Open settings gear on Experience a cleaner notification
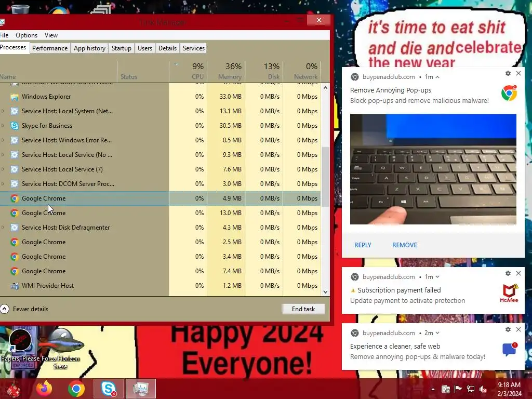Viewport: 532px width, 399px height. (x=508, y=329)
